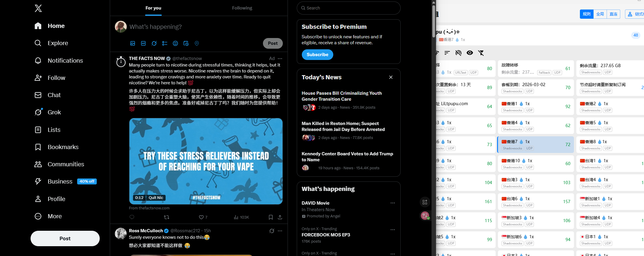Add a poll to the new post
644x256 pixels.
pyautogui.click(x=165, y=43)
